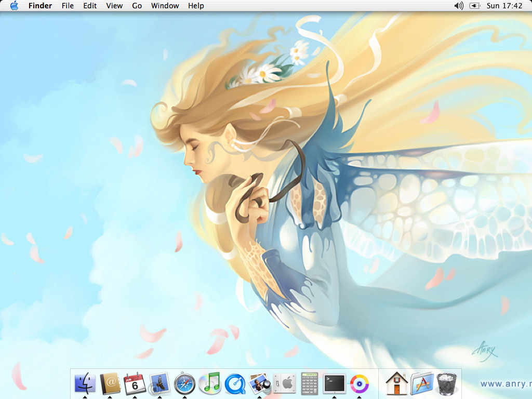Open the Apple menu

pos(14,6)
